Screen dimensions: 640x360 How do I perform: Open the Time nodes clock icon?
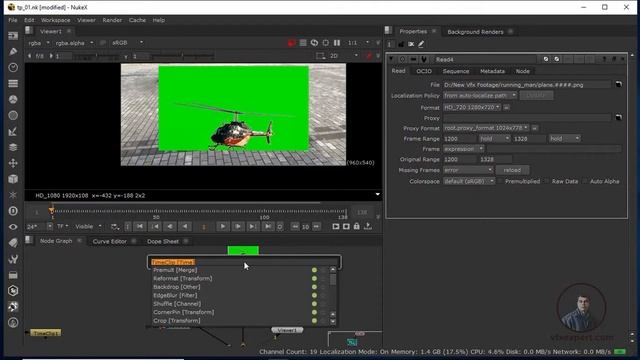(x=13, y=67)
